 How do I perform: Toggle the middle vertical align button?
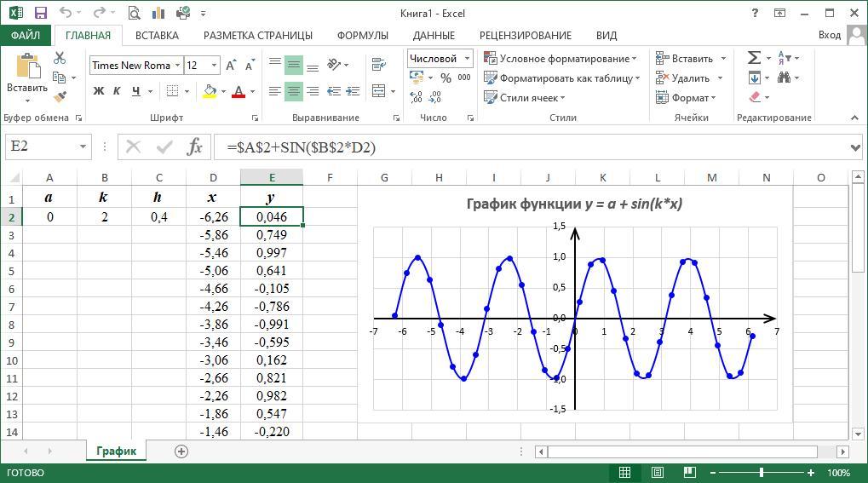tap(293, 66)
